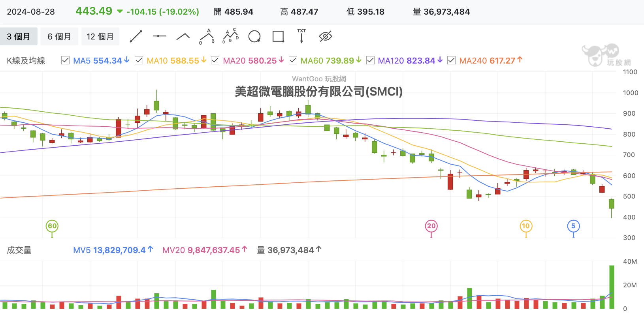Click the MA240 617.27 value label
This screenshot has width=644, height=315.
point(491,61)
